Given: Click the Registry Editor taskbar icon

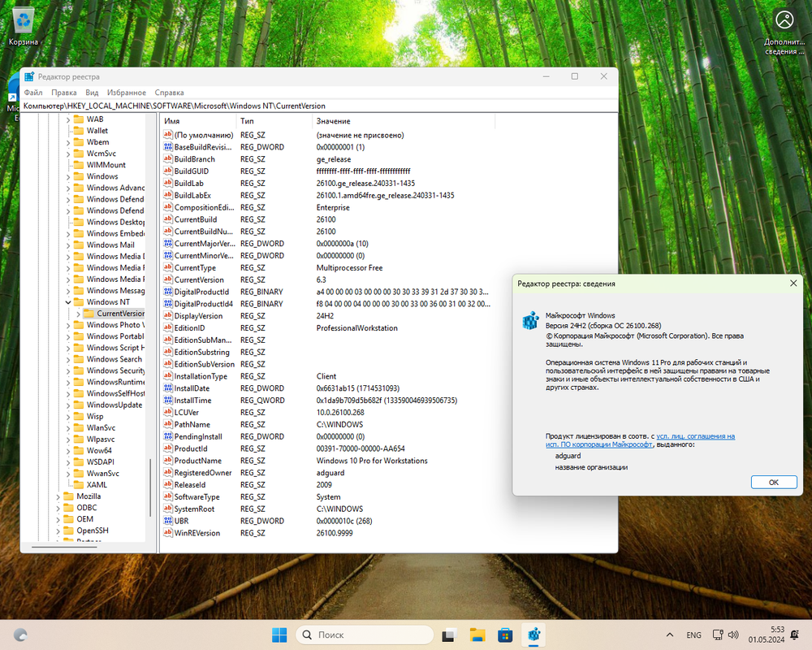Looking at the screenshot, I should pyautogui.click(x=533, y=635).
